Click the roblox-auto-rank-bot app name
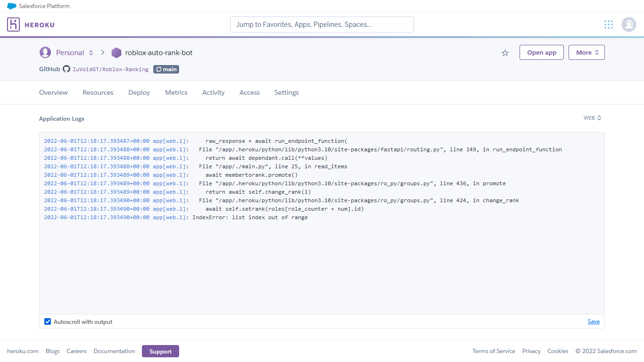644x362 pixels. pos(159,53)
